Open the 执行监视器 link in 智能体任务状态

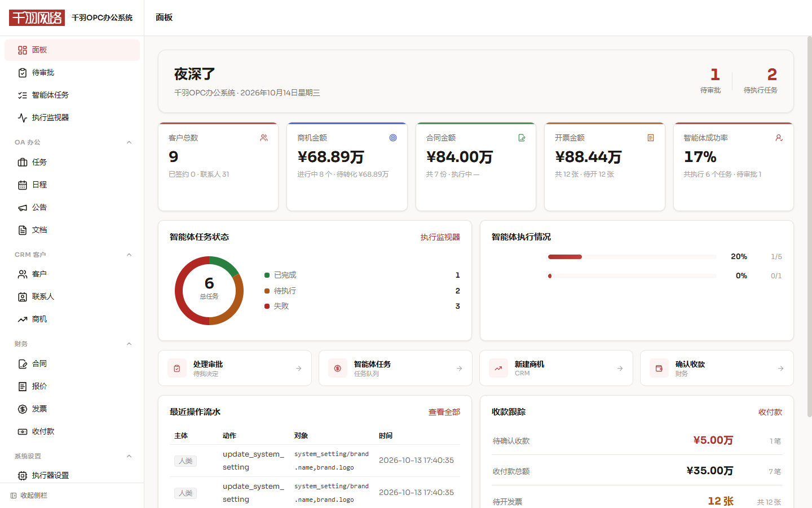point(440,237)
